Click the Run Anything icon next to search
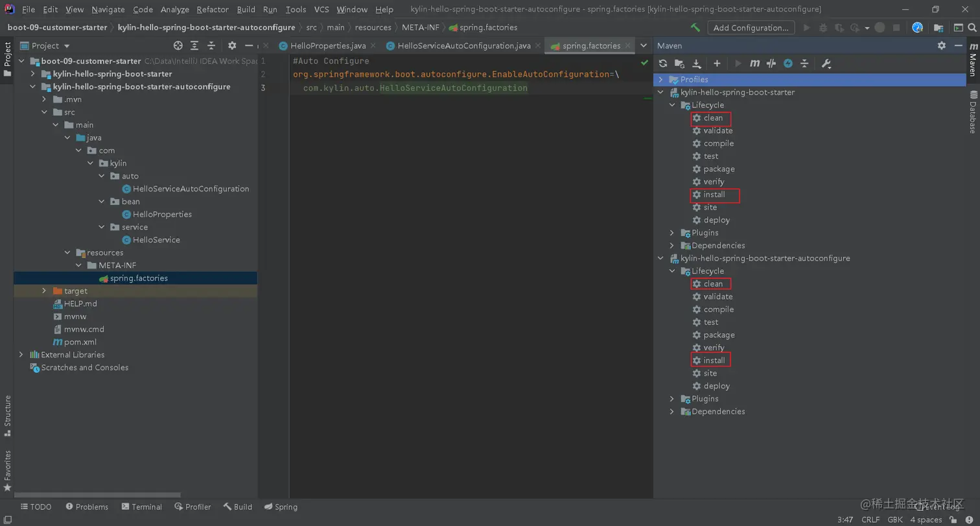 coord(959,27)
